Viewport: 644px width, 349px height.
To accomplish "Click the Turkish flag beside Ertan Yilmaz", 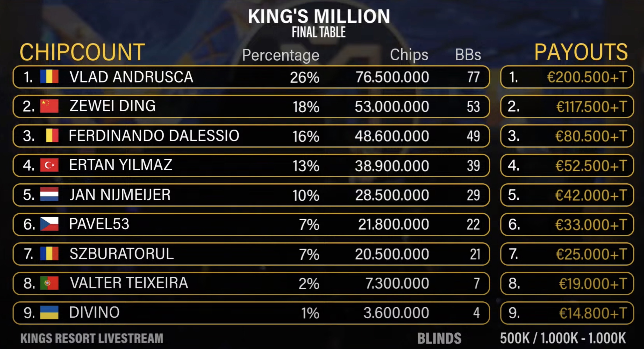I will [x=49, y=165].
